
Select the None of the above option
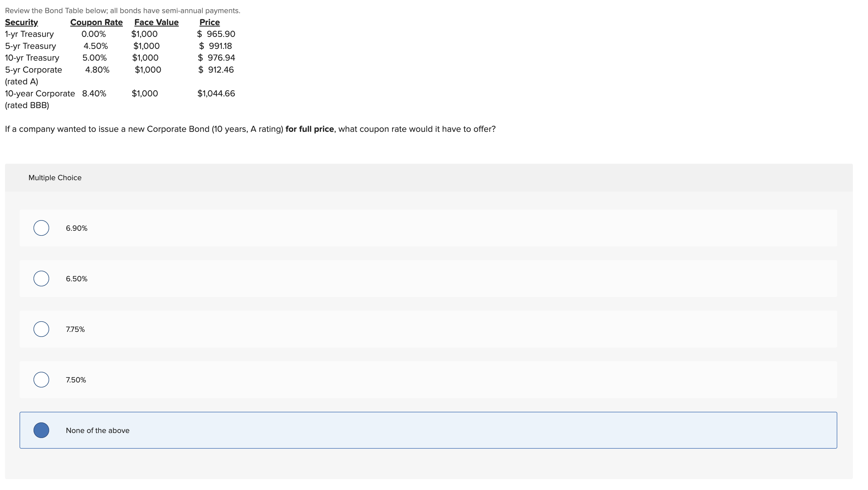pos(41,430)
